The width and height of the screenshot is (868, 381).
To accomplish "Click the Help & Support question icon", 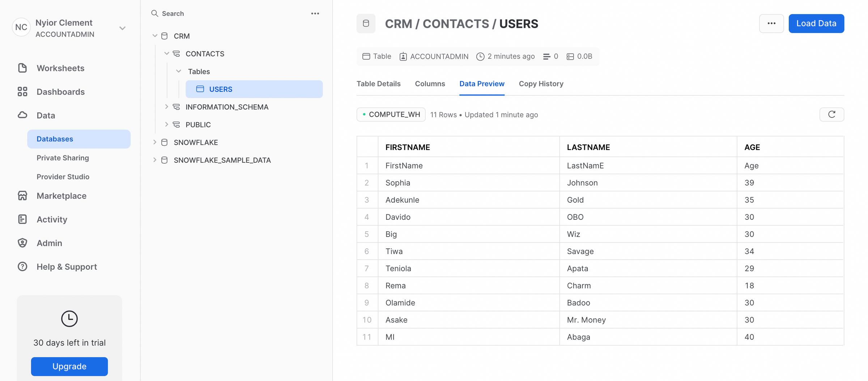I will click(22, 266).
